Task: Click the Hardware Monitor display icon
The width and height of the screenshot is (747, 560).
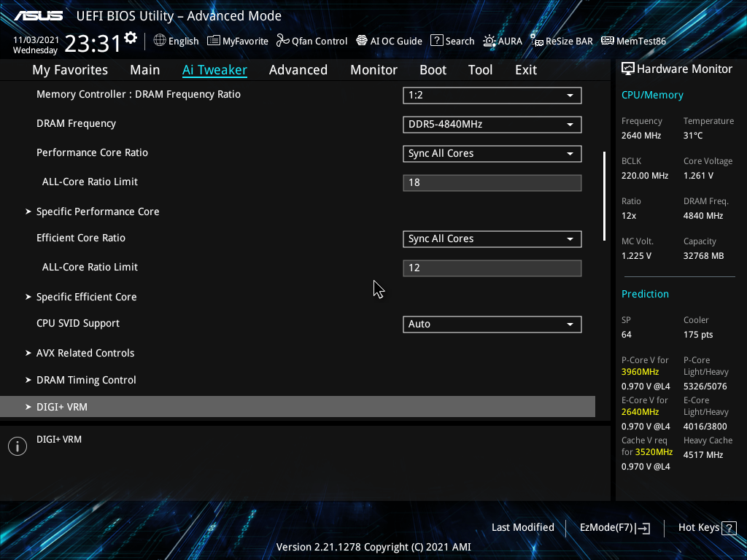Action: [x=628, y=69]
